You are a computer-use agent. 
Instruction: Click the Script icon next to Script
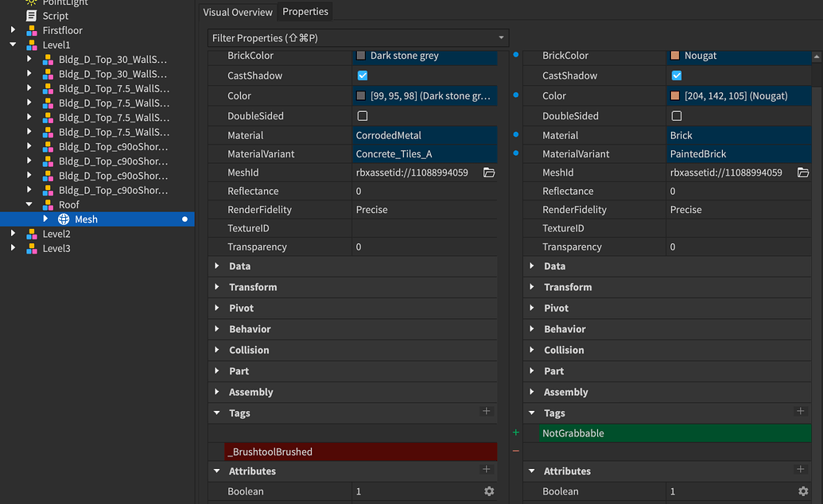(32, 16)
